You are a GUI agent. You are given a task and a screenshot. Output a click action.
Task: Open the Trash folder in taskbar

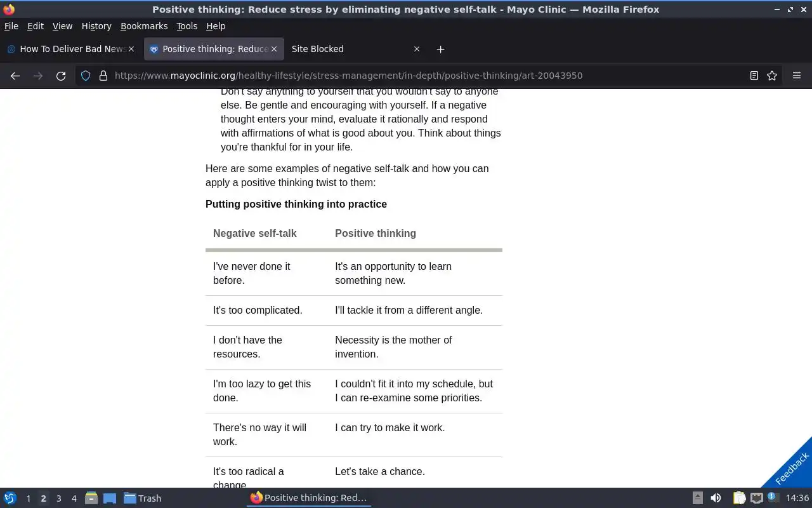[142, 498]
